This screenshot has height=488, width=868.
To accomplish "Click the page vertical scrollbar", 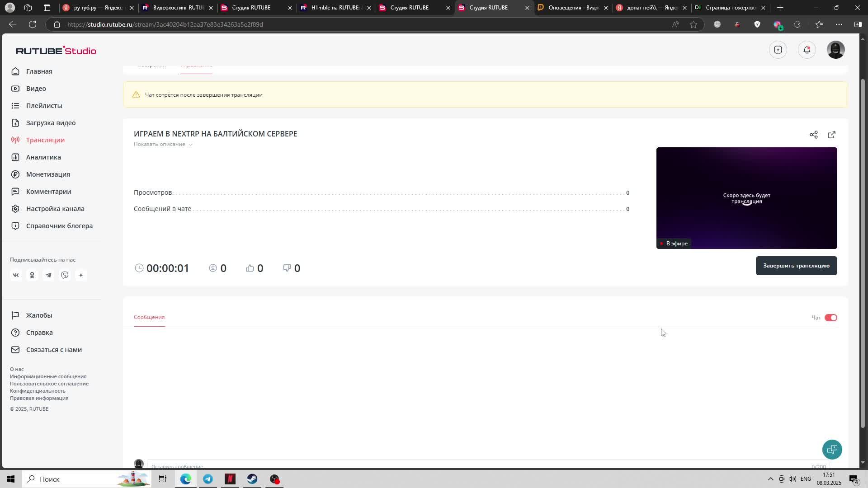I will (x=863, y=253).
